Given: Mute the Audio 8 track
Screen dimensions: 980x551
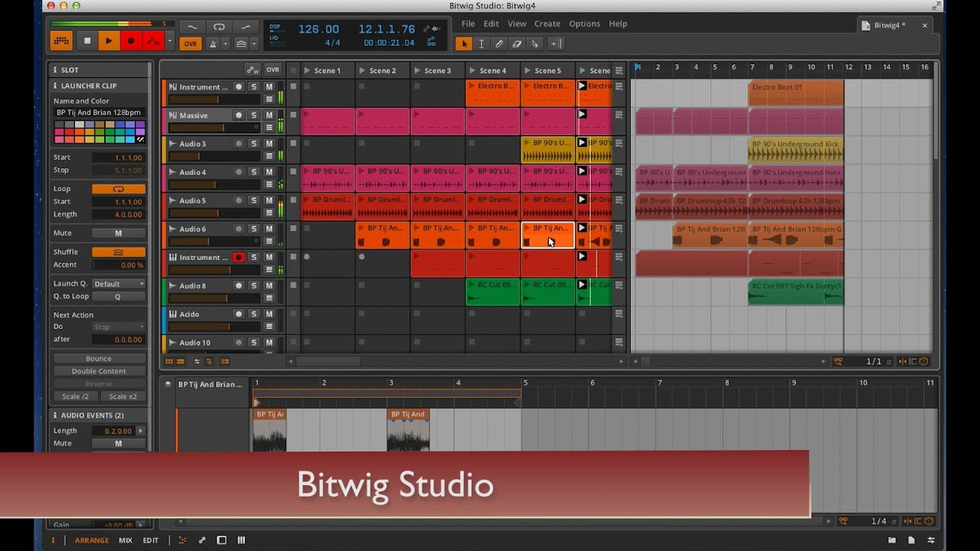Looking at the screenshot, I should [x=269, y=286].
